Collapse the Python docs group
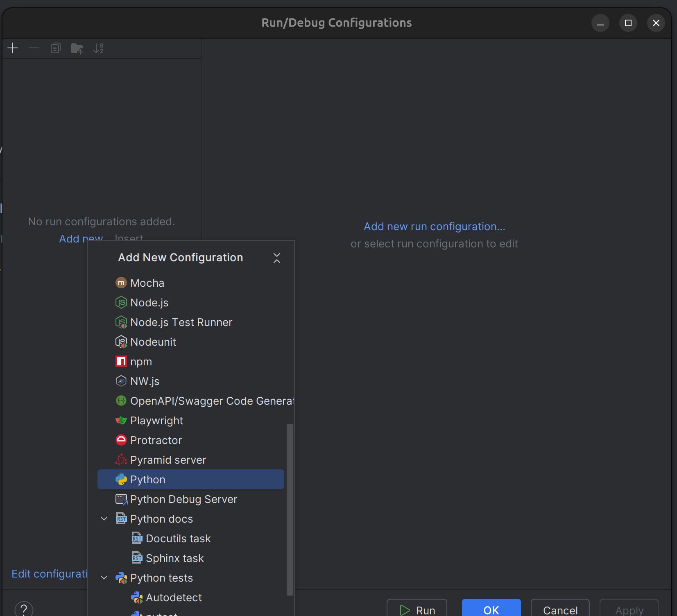677x616 pixels. coord(104,519)
